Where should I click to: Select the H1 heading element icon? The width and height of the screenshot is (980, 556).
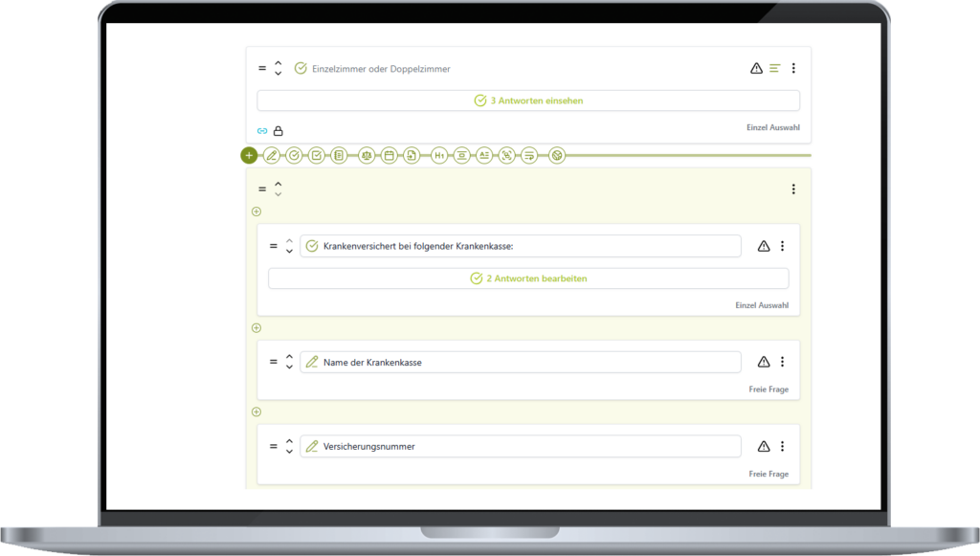click(x=439, y=155)
